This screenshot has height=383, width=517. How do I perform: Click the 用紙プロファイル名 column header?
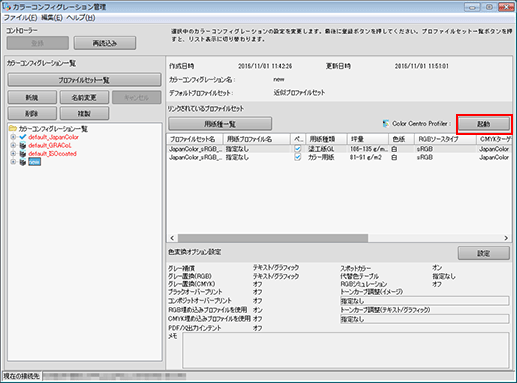point(257,139)
